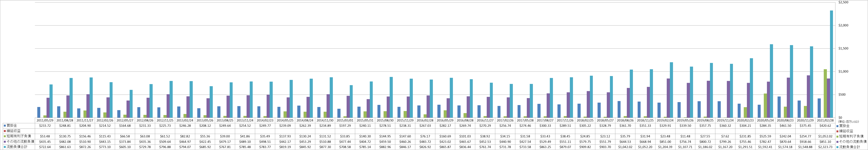Viewport: 868px width, 150px height.
Task: Click the $233.72 accounts payable cell
Action: [x=45, y=125]
